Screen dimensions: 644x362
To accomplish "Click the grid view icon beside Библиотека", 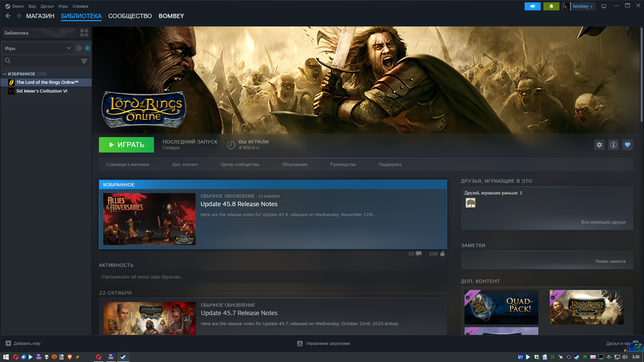I will pyautogui.click(x=84, y=33).
